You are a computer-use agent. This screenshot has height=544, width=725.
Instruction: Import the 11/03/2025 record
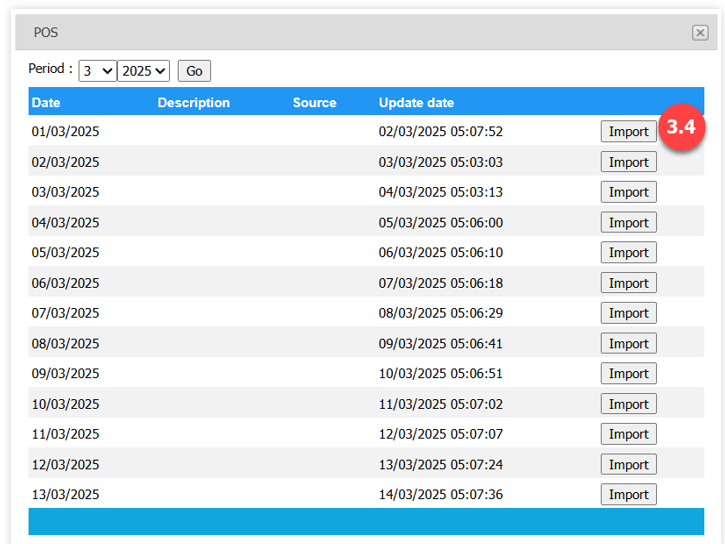pos(628,434)
